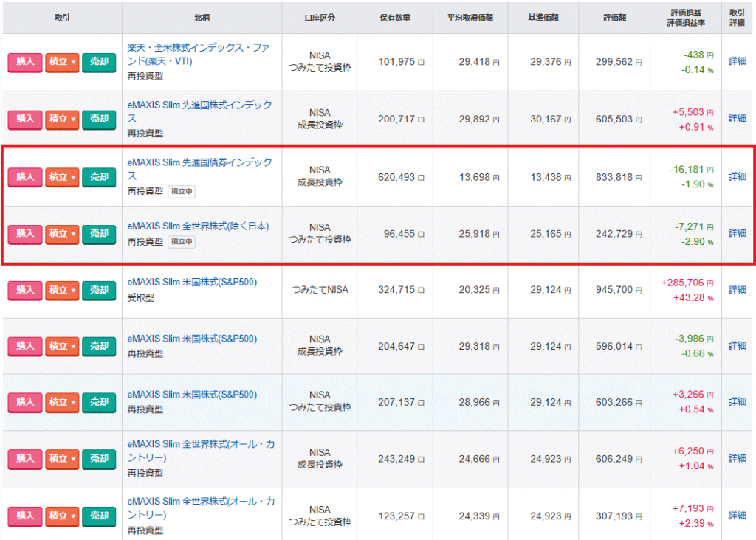Expand 積立 menu for 先進国株式インデックス
Screen dimensions: 756x540
62,120
